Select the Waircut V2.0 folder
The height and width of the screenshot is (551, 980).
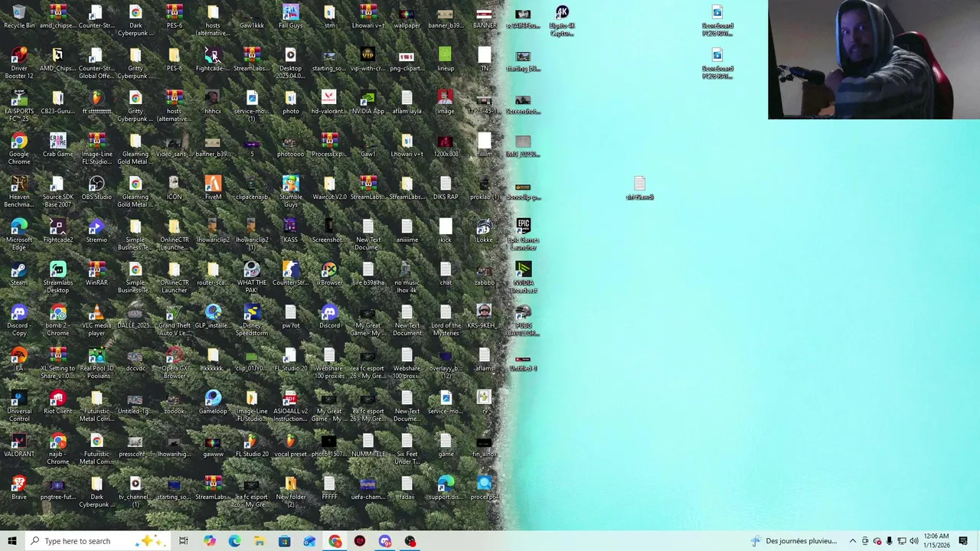(x=329, y=188)
